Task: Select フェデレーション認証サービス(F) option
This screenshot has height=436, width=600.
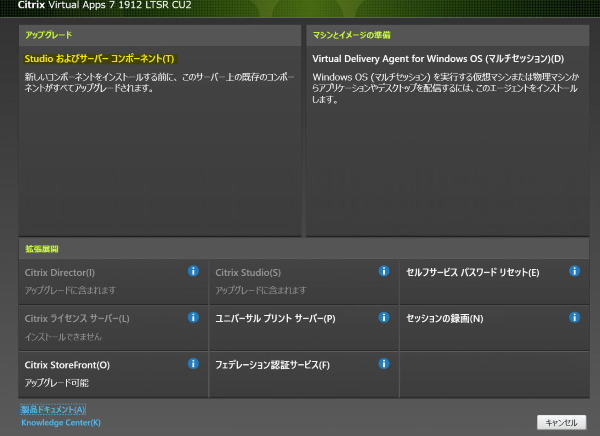Action: click(x=272, y=365)
